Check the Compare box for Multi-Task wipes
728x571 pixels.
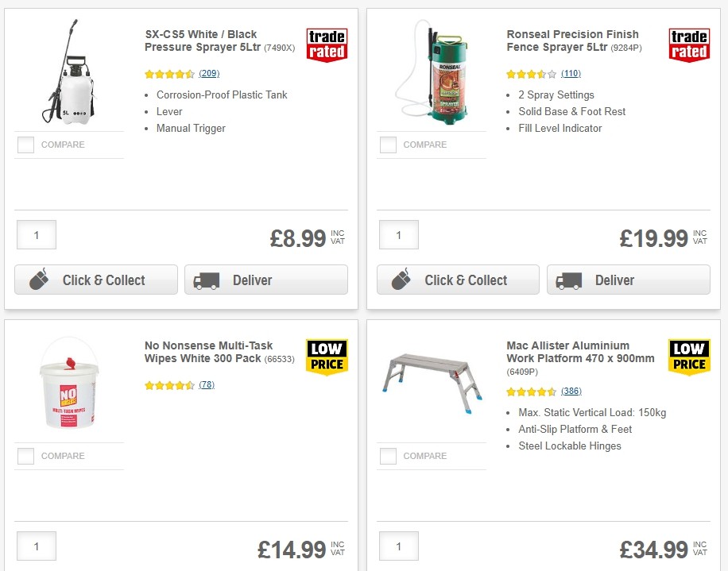click(25, 456)
